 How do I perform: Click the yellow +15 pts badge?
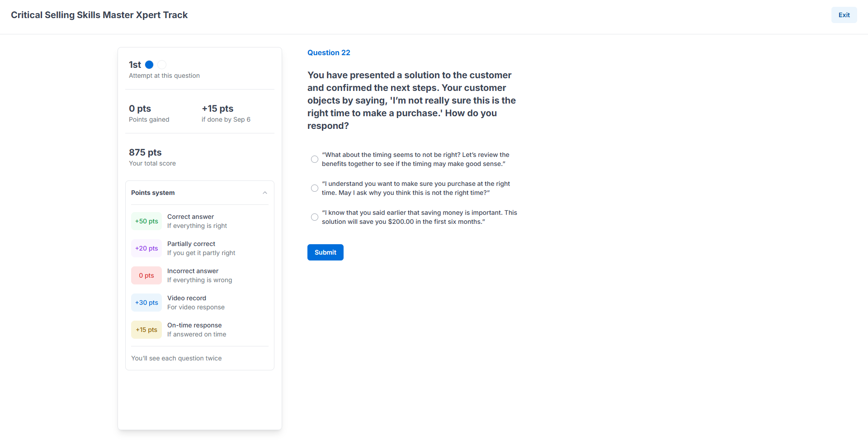coord(146,330)
